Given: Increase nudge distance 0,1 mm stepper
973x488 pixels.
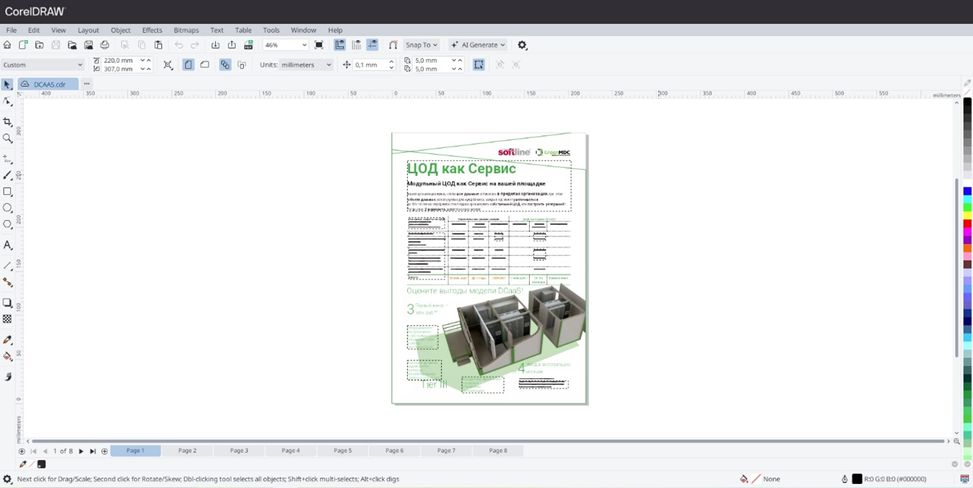Looking at the screenshot, I should coord(392,61).
